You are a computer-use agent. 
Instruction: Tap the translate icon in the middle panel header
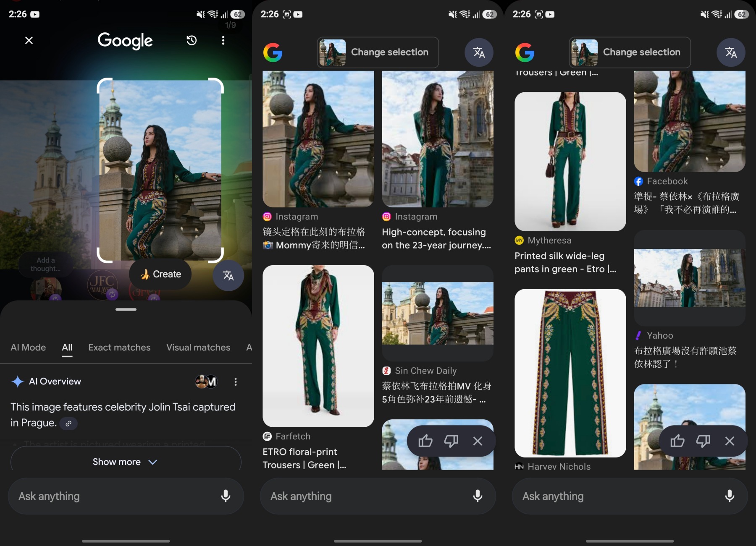pyautogui.click(x=479, y=52)
